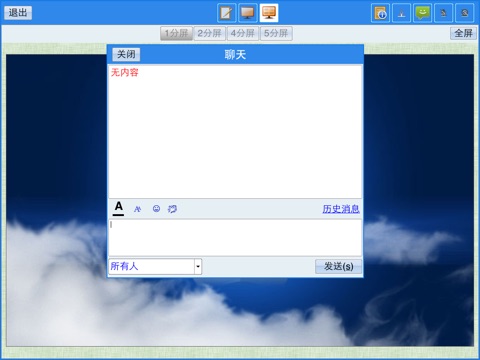This screenshot has width=480, height=360.
Task: Click the fourth top-right toolbar icon
Action: pos(443,13)
